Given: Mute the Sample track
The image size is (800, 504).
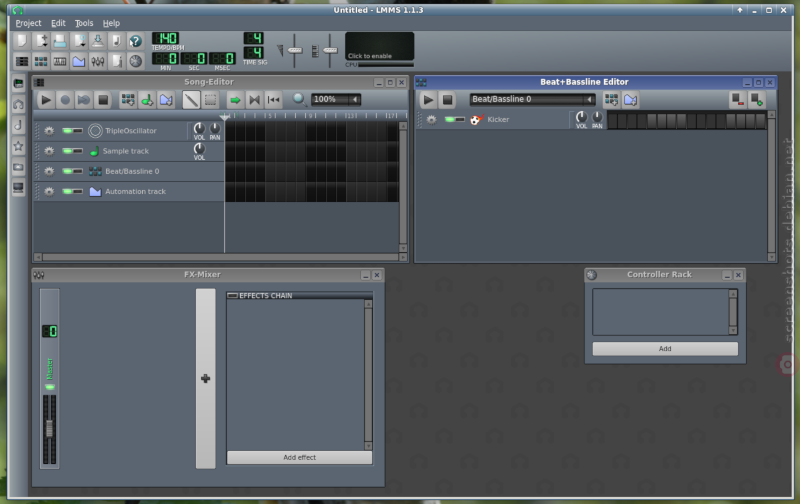Looking at the screenshot, I should (x=67, y=151).
